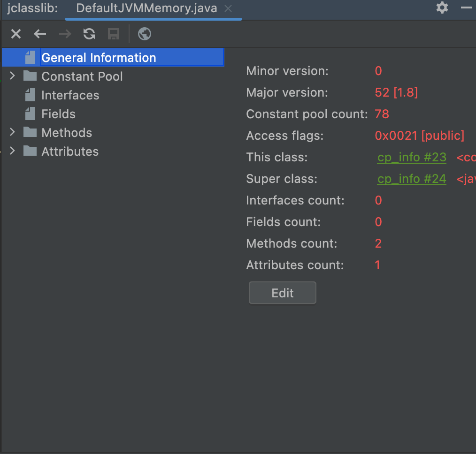476x454 pixels.
Task: Click the forward arrow toolbar icon
Action: point(65,34)
